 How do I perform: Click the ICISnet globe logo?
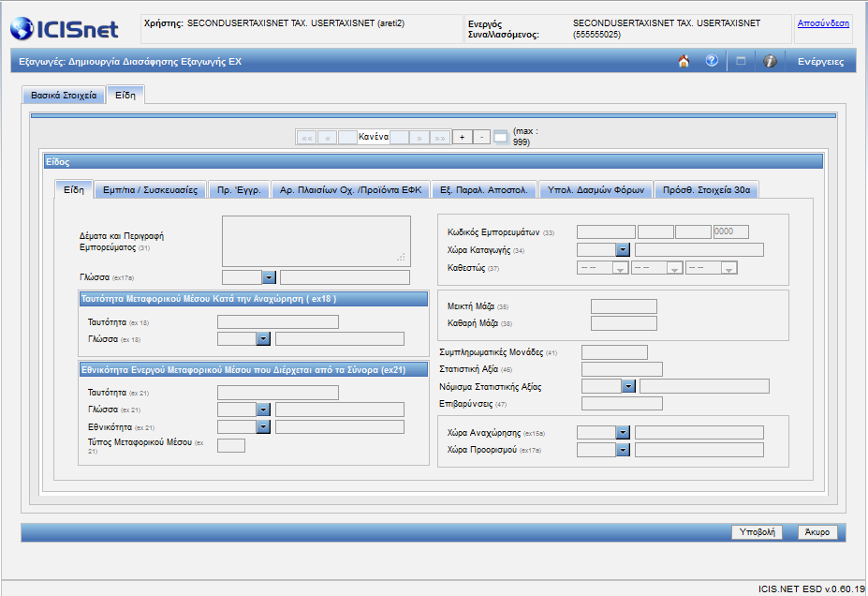22,28
